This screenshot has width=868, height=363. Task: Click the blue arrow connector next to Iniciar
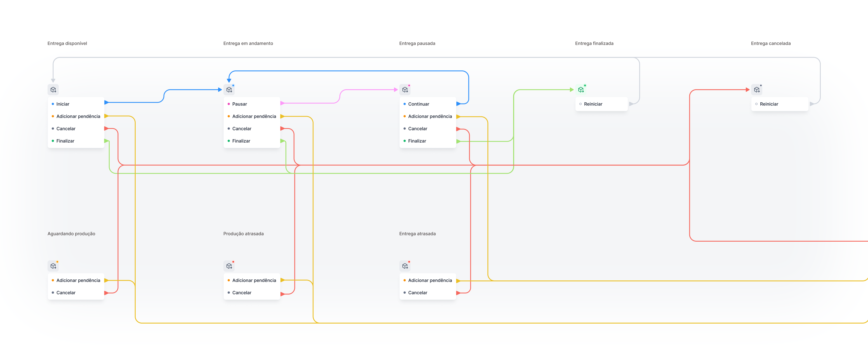[107, 102]
